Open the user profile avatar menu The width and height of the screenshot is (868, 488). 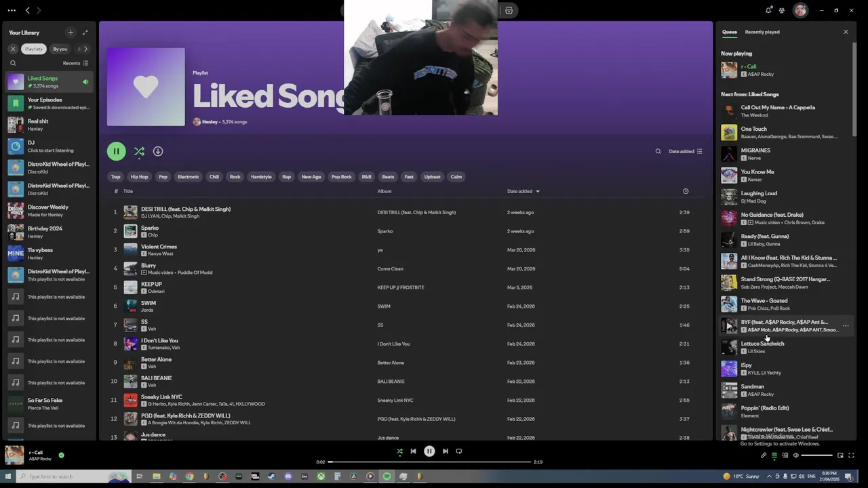click(800, 10)
